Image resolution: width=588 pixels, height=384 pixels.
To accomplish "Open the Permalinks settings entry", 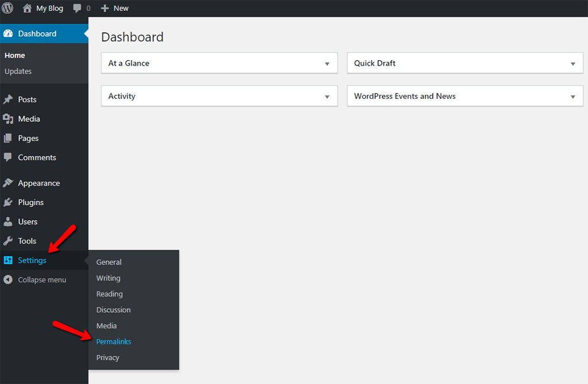I will 114,341.
